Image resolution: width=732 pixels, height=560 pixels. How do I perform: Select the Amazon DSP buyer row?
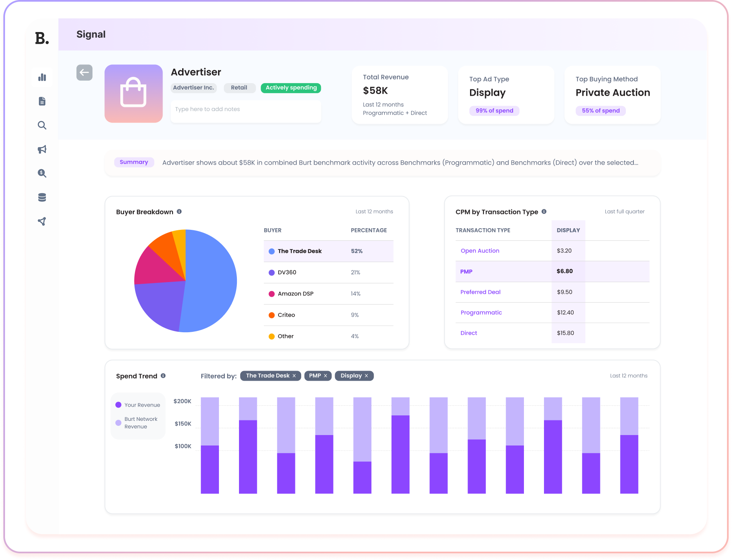pos(328,294)
